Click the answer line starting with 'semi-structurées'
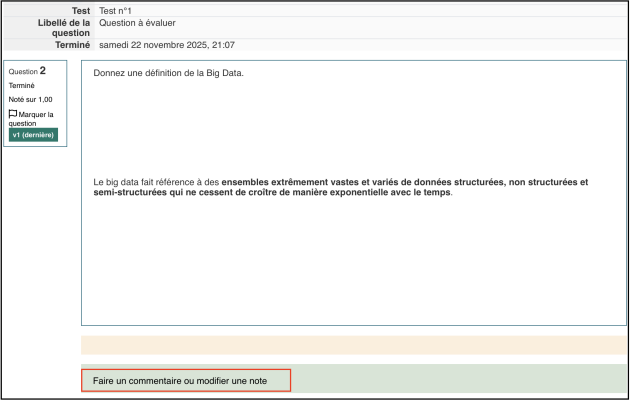 (x=272, y=193)
